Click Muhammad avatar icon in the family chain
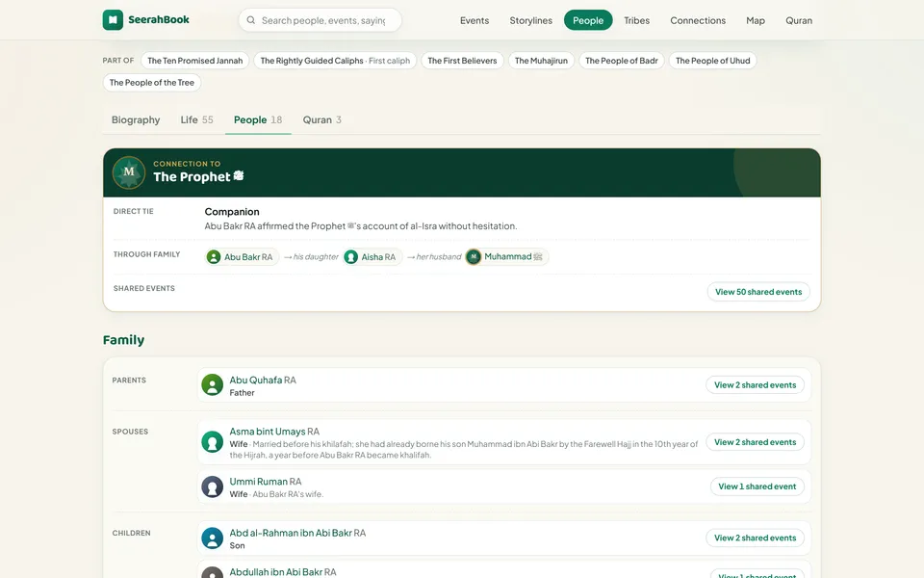 (x=474, y=256)
